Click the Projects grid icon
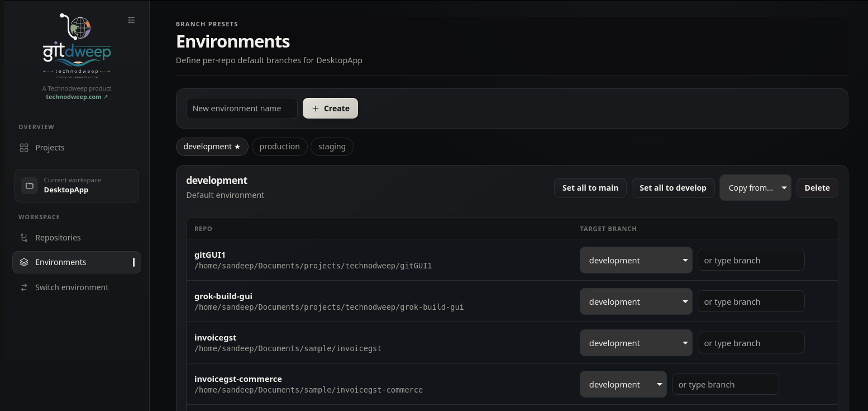 (24, 148)
